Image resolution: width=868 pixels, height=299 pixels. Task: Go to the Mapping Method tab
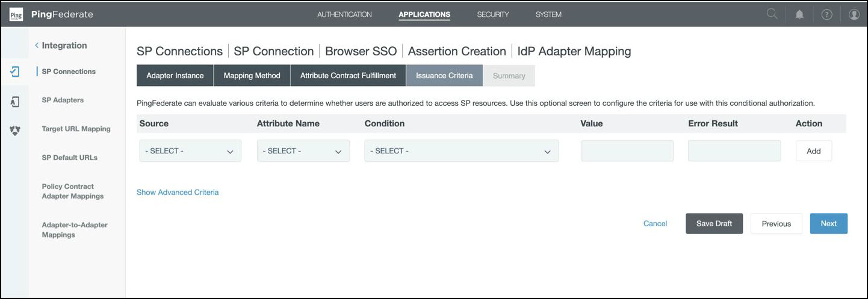(252, 76)
